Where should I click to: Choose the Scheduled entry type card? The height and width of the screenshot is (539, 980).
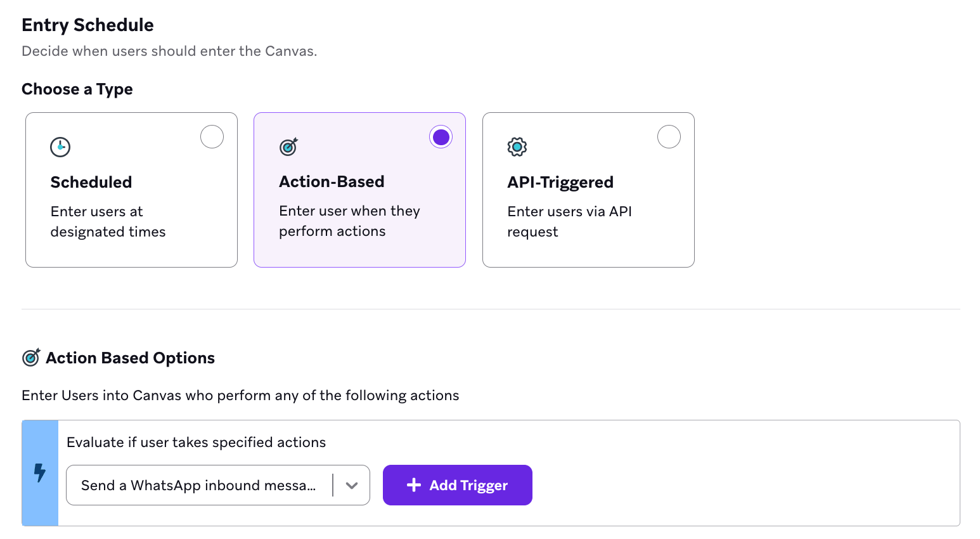tap(131, 190)
